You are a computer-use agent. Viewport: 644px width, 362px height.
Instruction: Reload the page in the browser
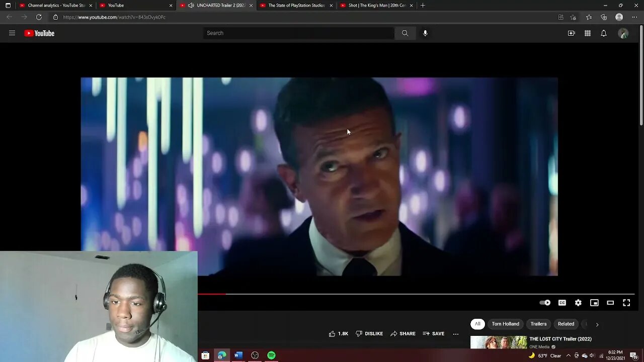(x=39, y=17)
